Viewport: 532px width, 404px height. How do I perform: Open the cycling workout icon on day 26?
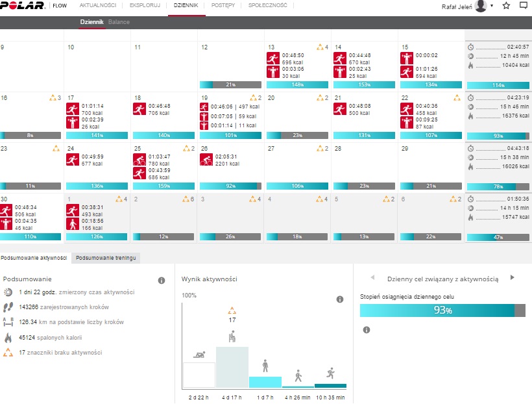coord(206,160)
